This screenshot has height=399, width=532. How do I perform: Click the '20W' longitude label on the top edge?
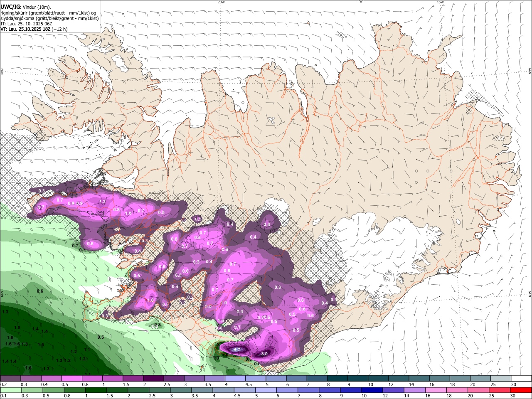[x=221, y=2]
